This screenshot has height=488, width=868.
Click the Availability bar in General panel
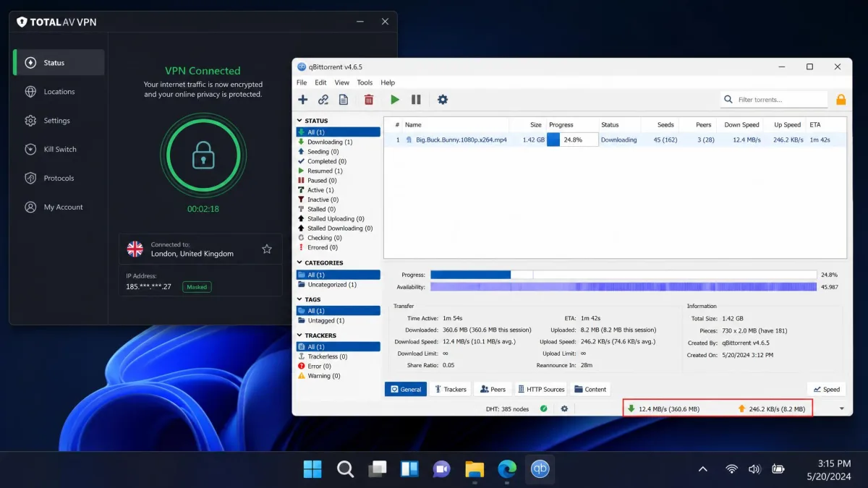pyautogui.click(x=624, y=287)
